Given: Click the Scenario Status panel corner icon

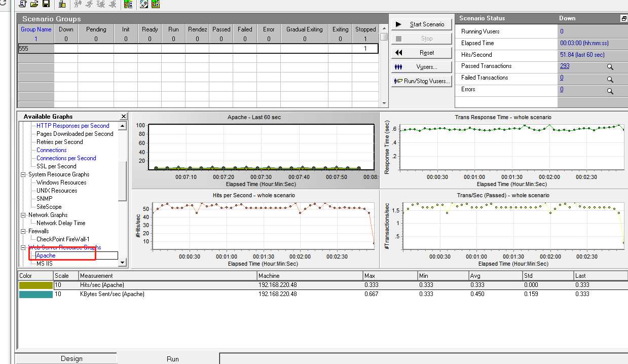Looking at the screenshot, I should 624,18.
